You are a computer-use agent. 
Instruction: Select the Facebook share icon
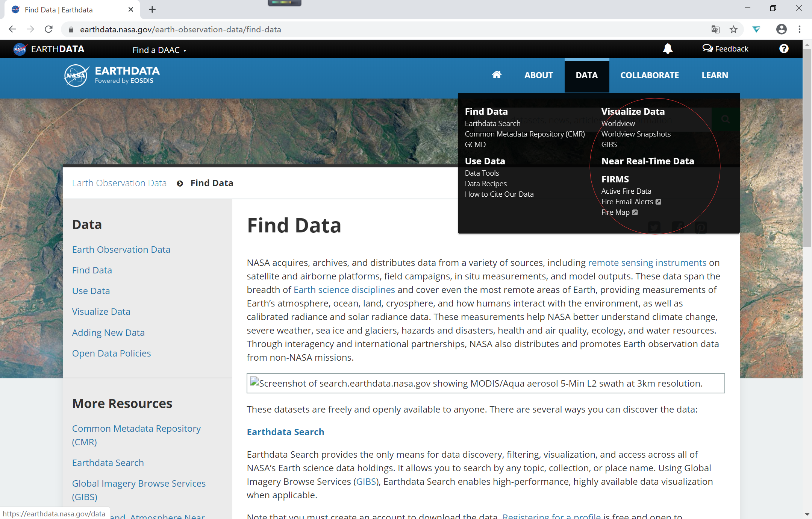[x=678, y=227]
